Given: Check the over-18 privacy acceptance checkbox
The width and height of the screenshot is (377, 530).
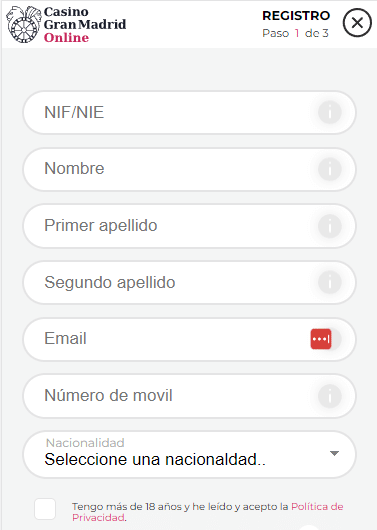Looking at the screenshot, I should (45, 509).
